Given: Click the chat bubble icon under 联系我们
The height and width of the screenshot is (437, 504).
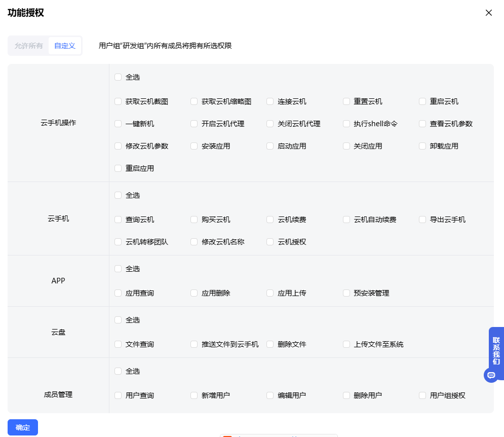Looking at the screenshot, I should coord(490,375).
